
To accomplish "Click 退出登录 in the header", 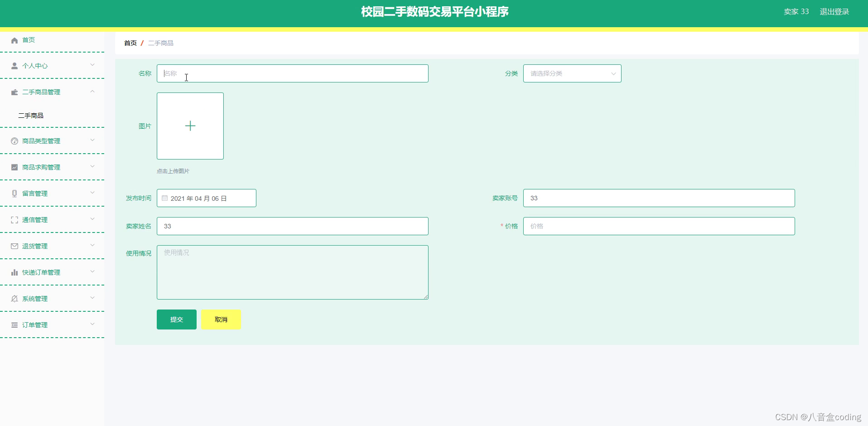I will 834,12.
